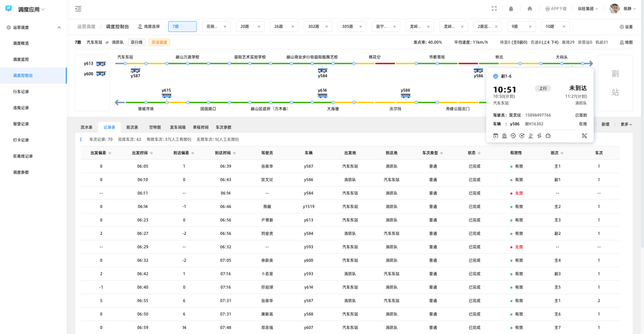Switch to the 甘特图 tab
The height and width of the screenshot is (334, 644).
point(155,128)
